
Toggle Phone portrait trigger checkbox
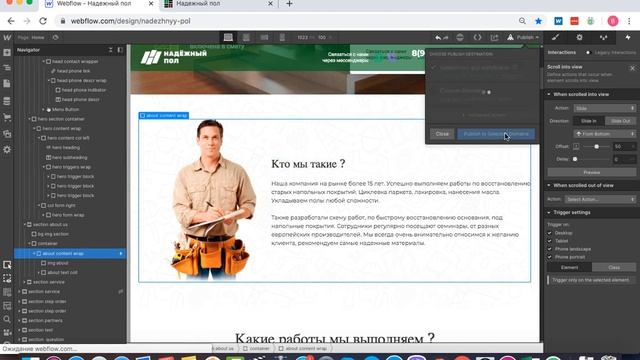[549, 257]
